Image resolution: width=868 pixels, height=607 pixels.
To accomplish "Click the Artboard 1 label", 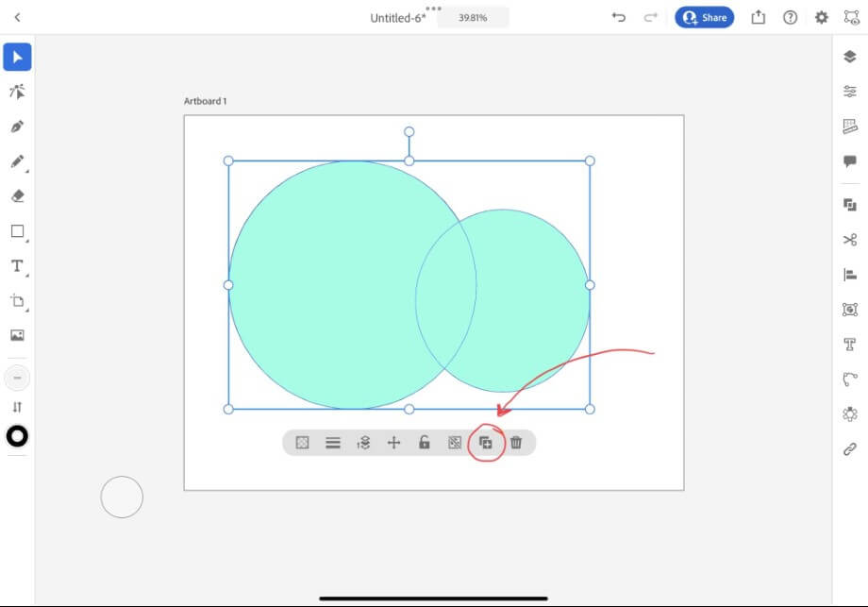I will (205, 101).
